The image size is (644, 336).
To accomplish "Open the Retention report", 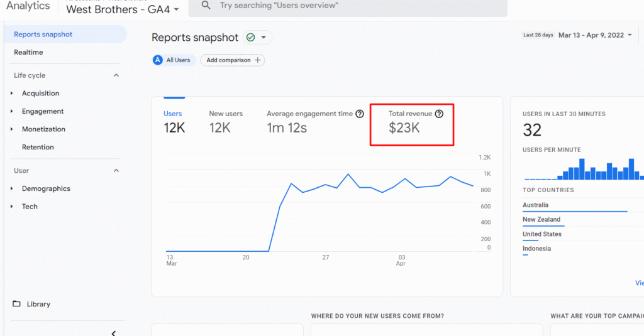I will [x=38, y=148].
